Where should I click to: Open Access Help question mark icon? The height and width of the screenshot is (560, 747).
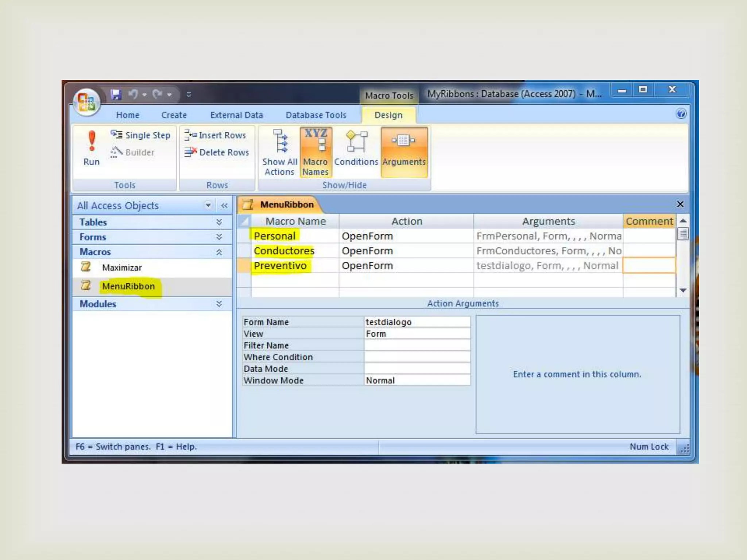pyautogui.click(x=681, y=114)
